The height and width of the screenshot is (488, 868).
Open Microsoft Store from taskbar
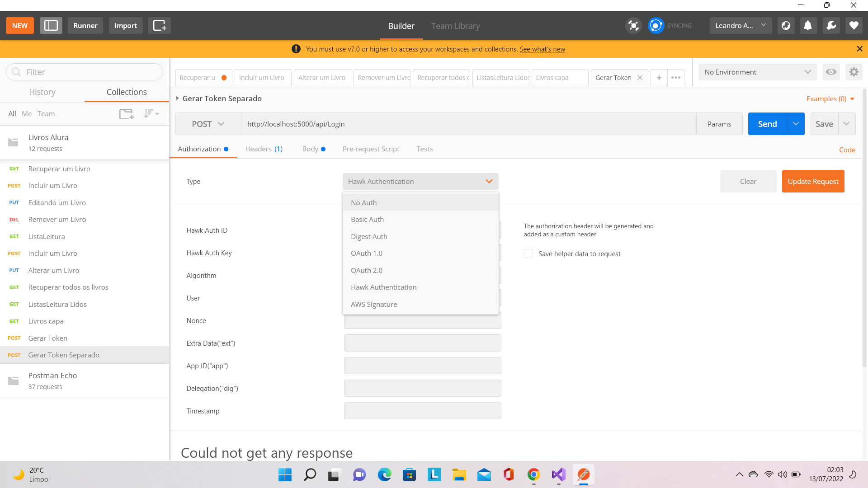409,475
